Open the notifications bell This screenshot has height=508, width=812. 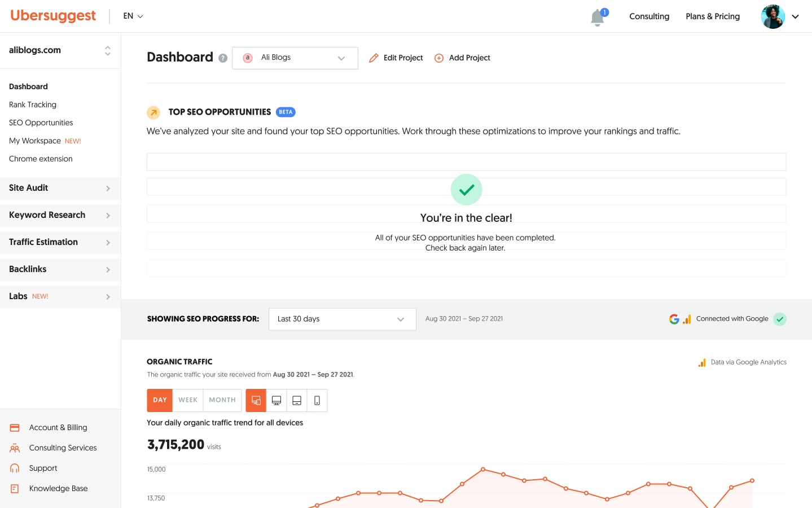pyautogui.click(x=598, y=17)
